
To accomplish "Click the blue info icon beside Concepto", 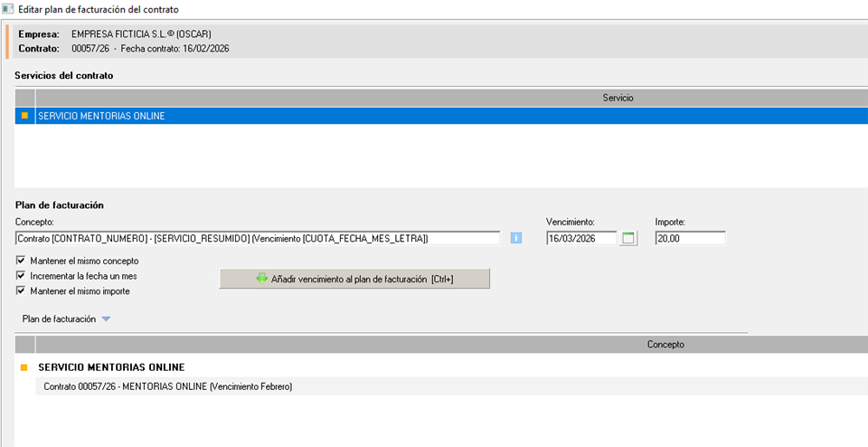I will [517, 238].
